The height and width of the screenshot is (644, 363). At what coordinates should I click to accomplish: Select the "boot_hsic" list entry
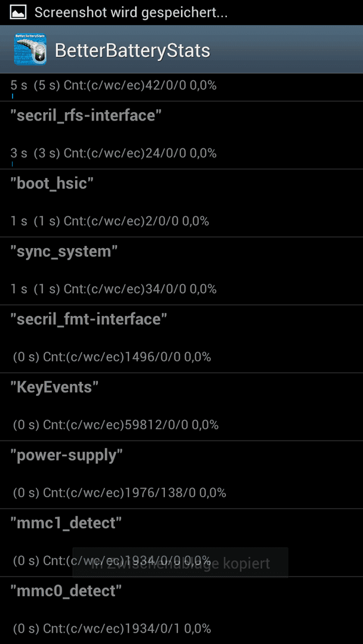(181, 203)
